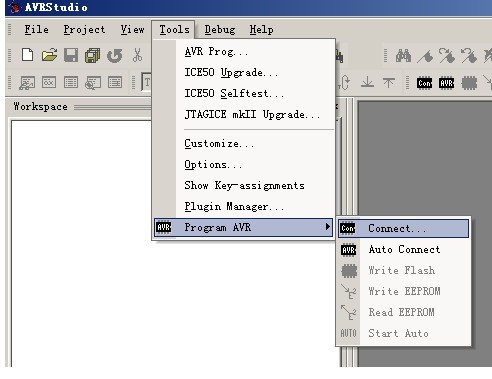492x379 pixels.
Task: Click the binoculars Find icon
Action: pyautogui.click(x=403, y=56)
